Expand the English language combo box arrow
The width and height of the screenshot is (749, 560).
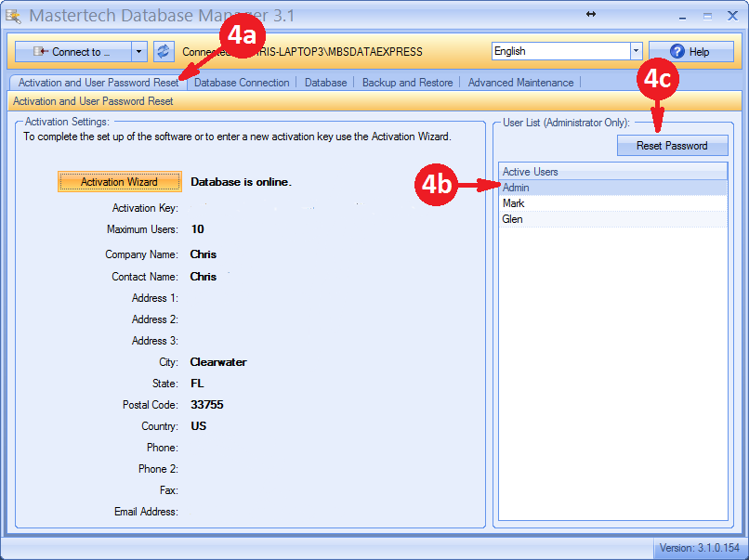(x=637, y=51)
